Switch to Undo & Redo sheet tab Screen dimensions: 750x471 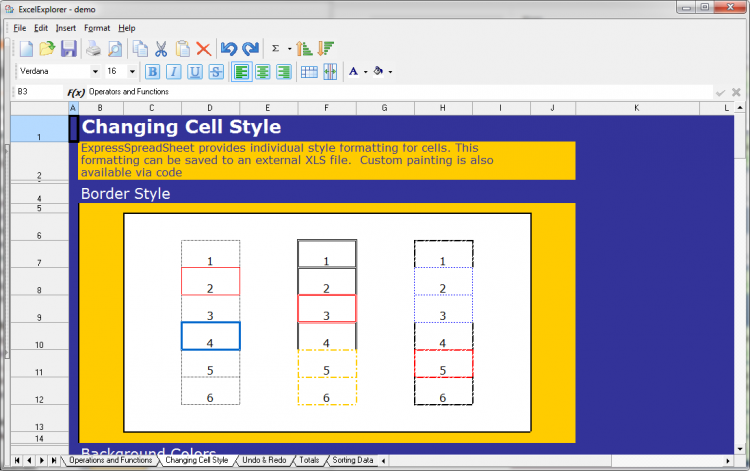(x=264, y=460)
